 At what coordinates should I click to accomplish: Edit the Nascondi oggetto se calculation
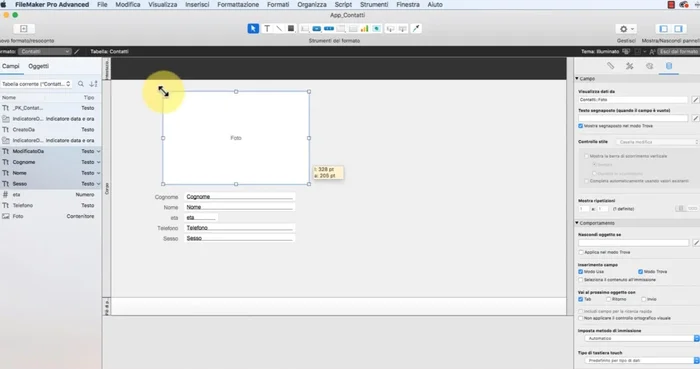(695, 243)
